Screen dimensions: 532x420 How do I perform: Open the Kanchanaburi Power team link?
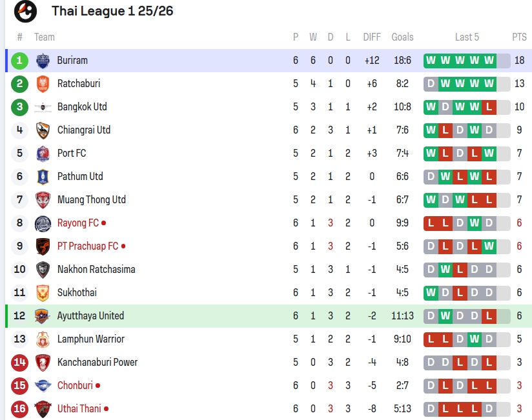(97, 363)
